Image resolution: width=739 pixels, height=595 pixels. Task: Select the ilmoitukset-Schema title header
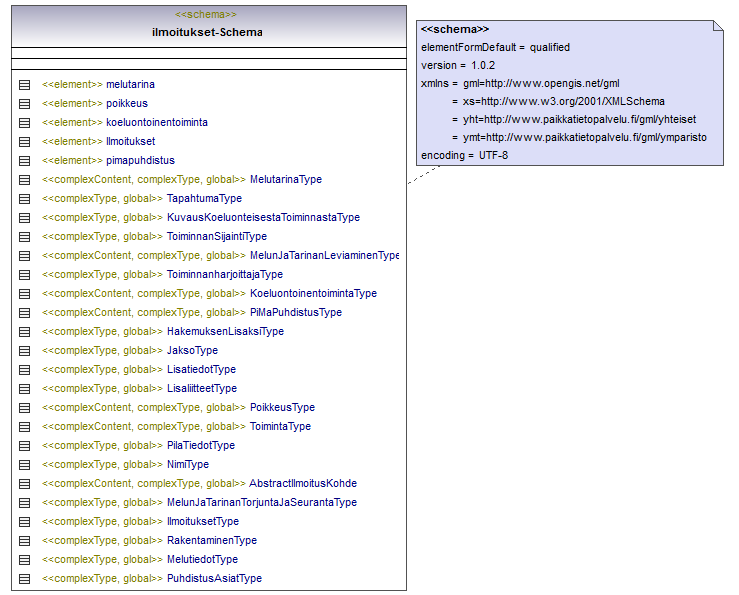pos(207,32)
